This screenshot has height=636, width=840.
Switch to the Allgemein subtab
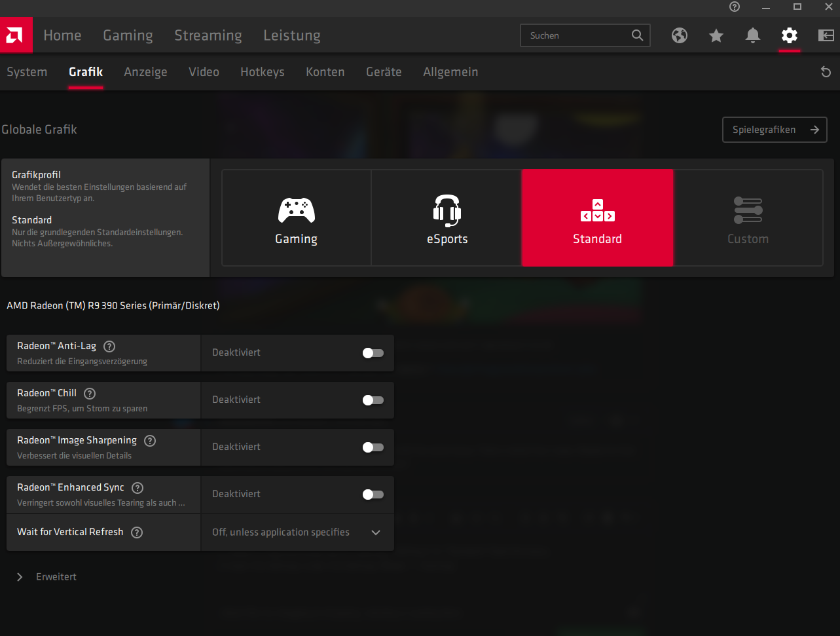[x=450, y=72]
